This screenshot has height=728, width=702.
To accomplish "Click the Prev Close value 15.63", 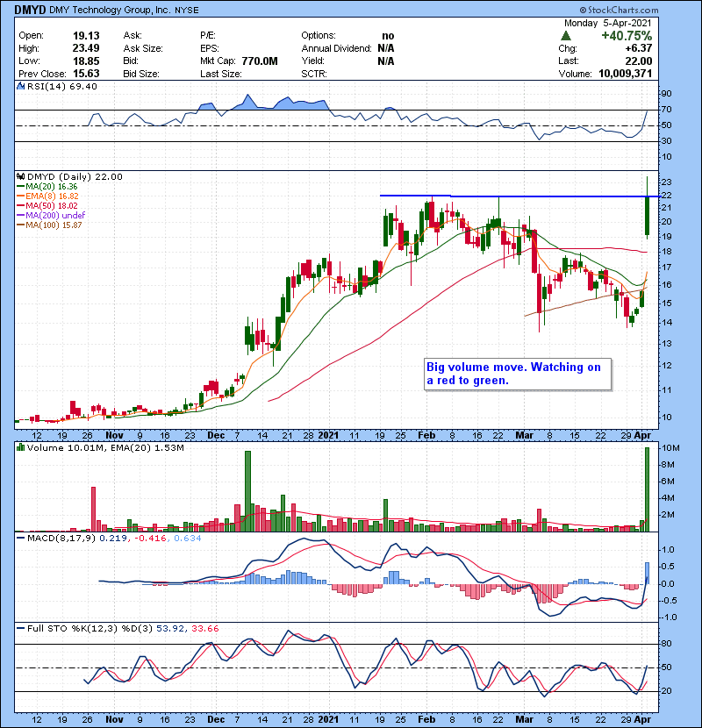I will pyautogui.click(x=86, y=74).
